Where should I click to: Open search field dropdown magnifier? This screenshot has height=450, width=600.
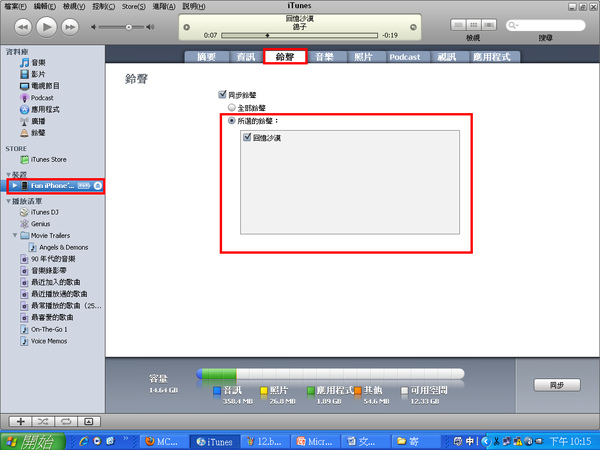[512, 25]
